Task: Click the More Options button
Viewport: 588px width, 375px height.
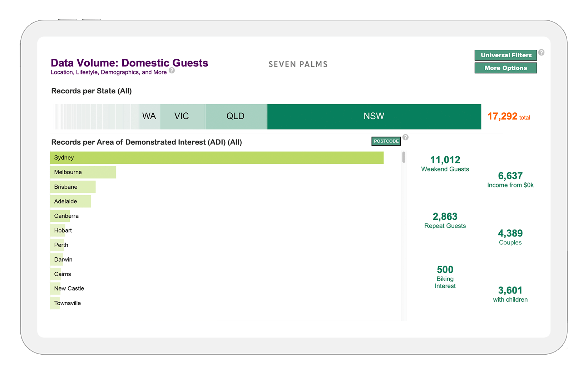Action: (506, 68)
